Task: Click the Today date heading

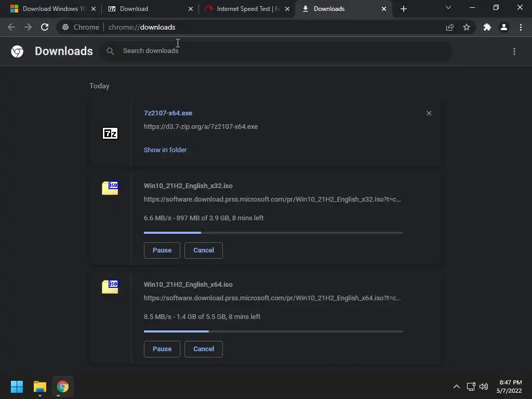Action: [x=99, y=86]
